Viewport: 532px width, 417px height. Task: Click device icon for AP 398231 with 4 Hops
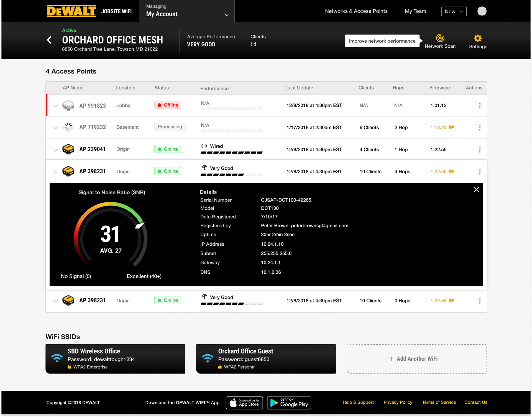pyautogui.click(x=68, y=171)
